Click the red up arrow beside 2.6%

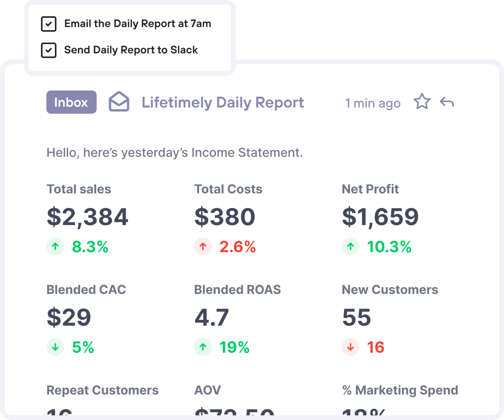203,246
